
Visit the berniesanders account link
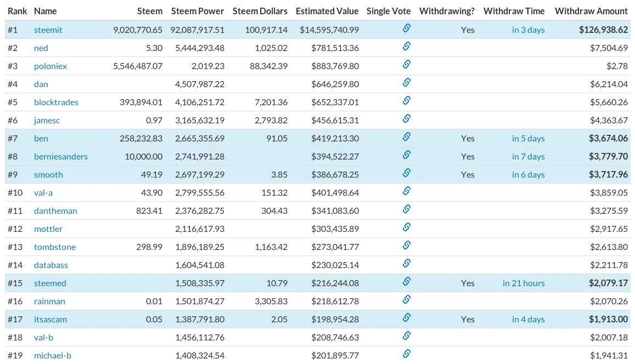(61, 157)
